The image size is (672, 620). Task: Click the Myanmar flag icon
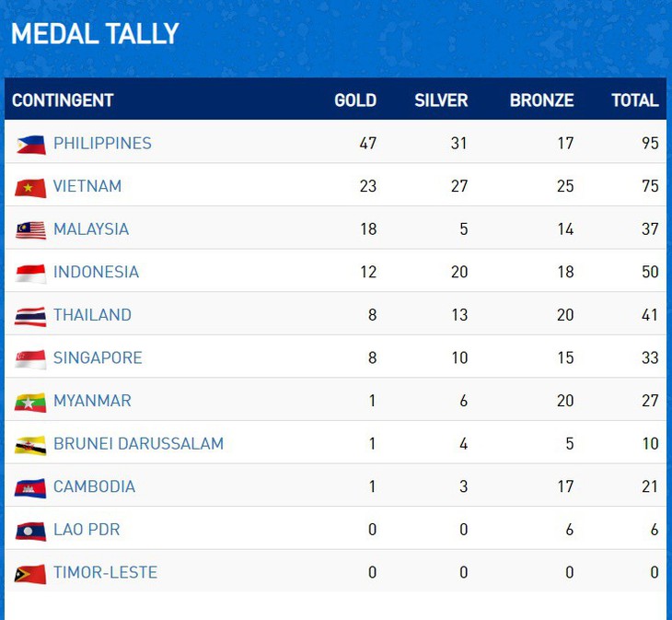point(30,402)
